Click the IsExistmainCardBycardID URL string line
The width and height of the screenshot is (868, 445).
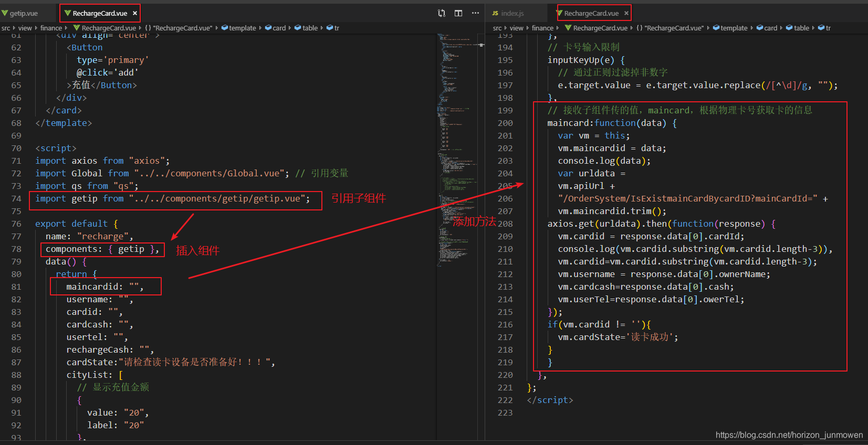(x=693, y=198)
